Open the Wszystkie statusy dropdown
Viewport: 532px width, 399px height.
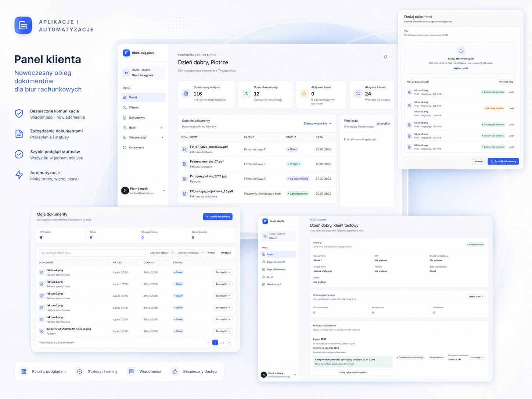161,253
